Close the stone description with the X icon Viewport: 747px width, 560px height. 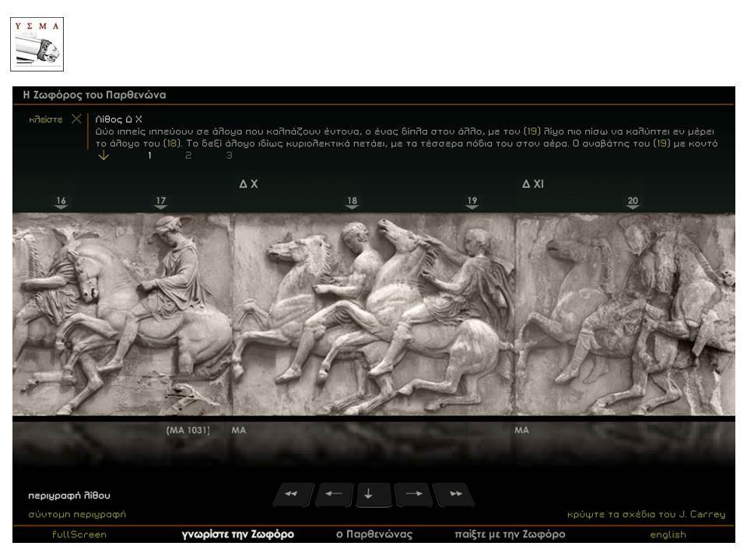click(x=77, y=118)
